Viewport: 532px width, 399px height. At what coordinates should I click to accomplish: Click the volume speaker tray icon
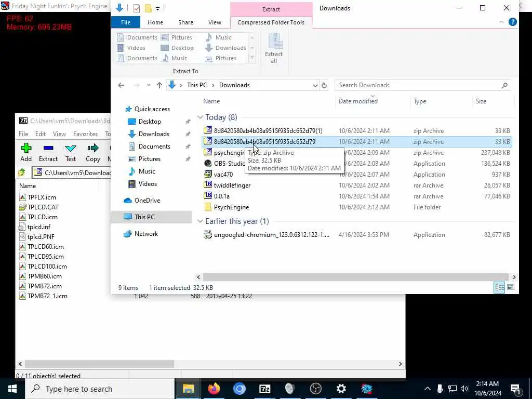point(464,389)
